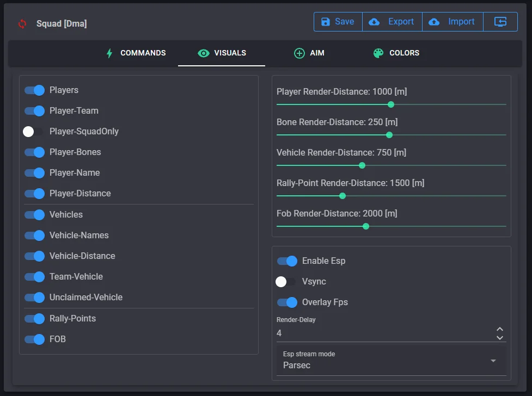532x396 pixels.
Task: Click the cloud upload Import icon
Action: [434, 22]
